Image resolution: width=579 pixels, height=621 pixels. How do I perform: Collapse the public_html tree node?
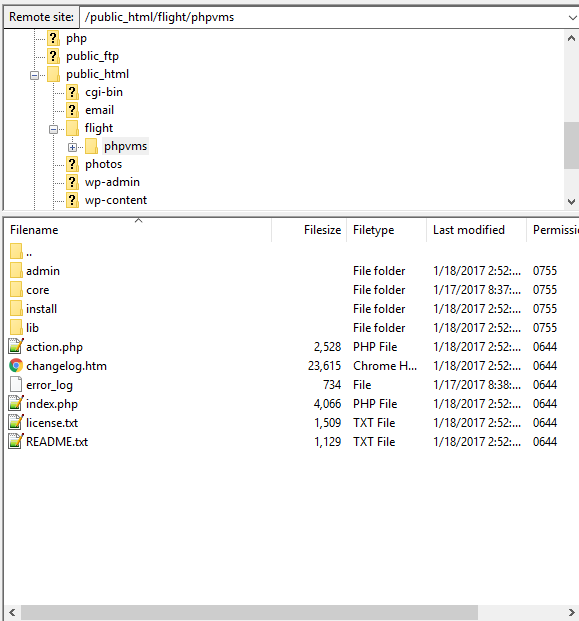[34, 75]
